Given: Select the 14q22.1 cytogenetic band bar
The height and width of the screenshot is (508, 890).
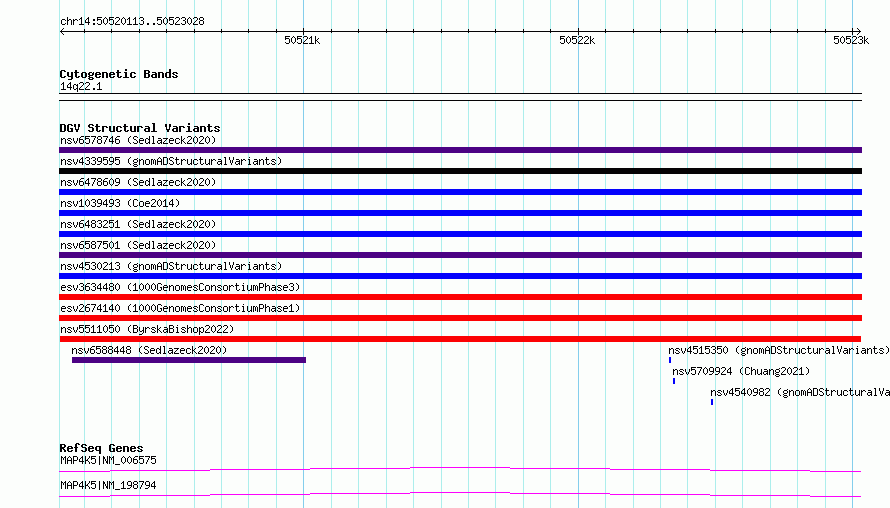Looking at the screenshot, I should tap(460, 97).
